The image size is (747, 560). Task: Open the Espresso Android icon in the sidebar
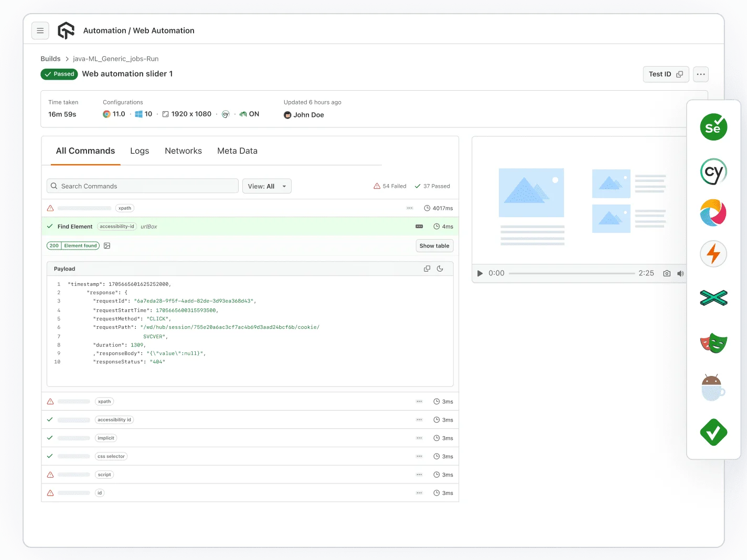pyautogui.click(x=713, y=387)
